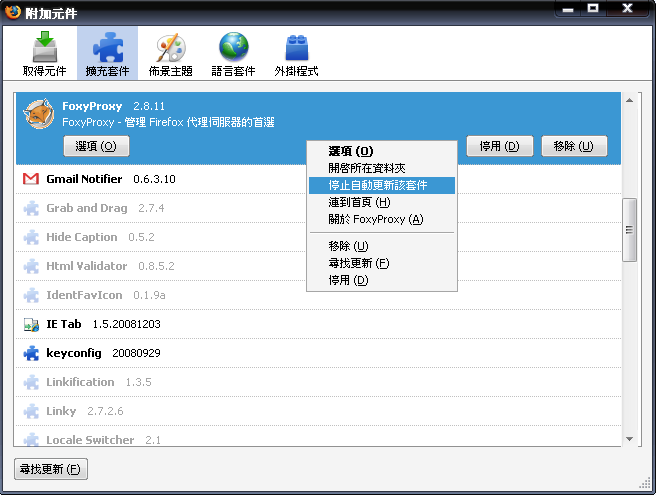Click the FoxyProxy fox icon
Screen dimensions: 656x495
pyautogui.click(x=39, y=114)
